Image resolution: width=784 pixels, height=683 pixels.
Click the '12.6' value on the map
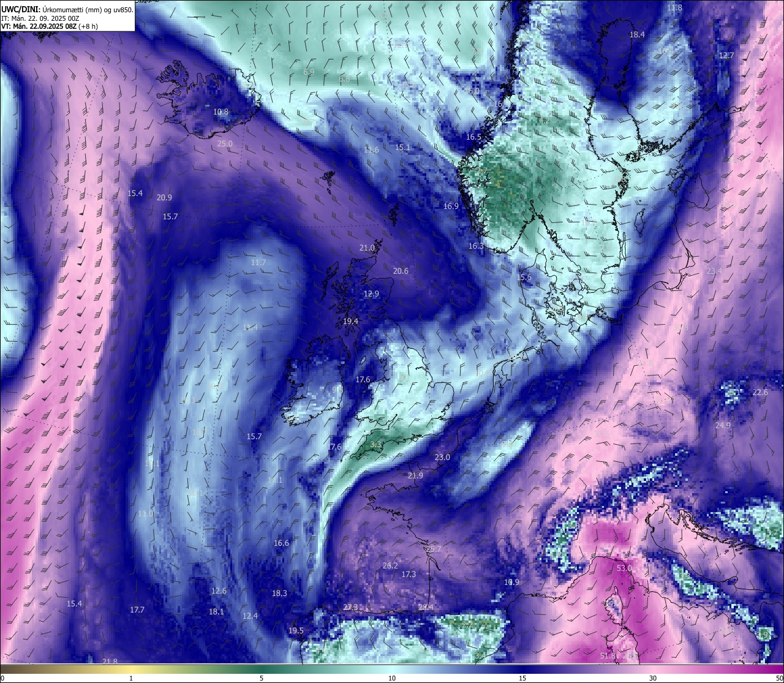[219, 591]
